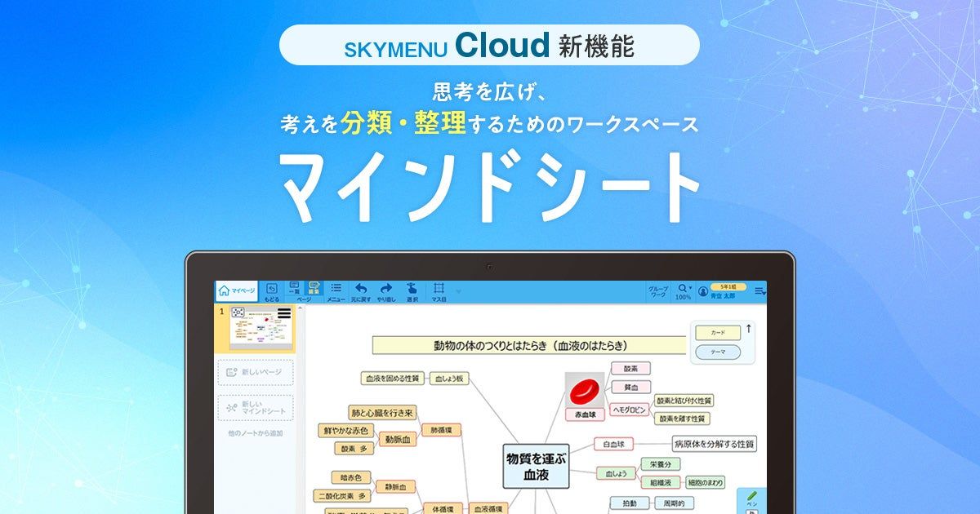
Task: Undo with 元に戻す arrow
Action: [x=361, y=292]
